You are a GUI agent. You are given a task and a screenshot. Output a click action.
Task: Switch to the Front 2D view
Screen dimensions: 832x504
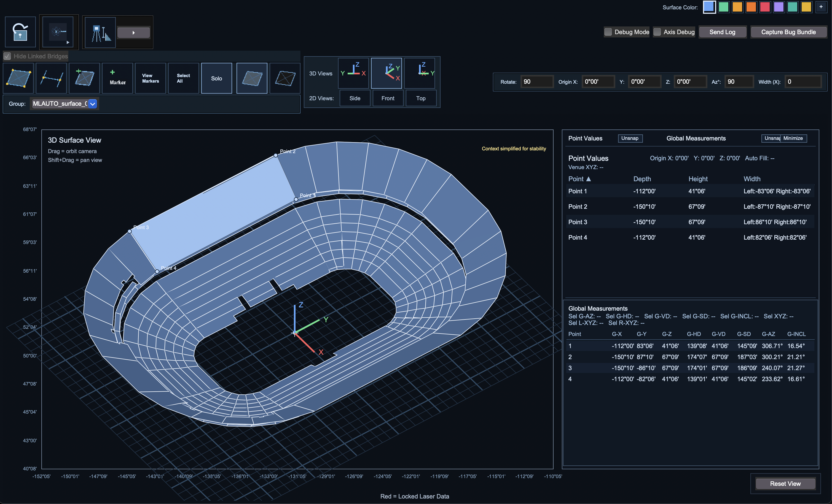click(388, 98)
